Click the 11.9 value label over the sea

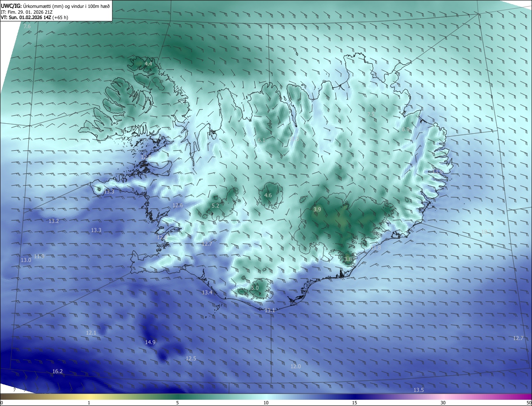pos(39,257)
